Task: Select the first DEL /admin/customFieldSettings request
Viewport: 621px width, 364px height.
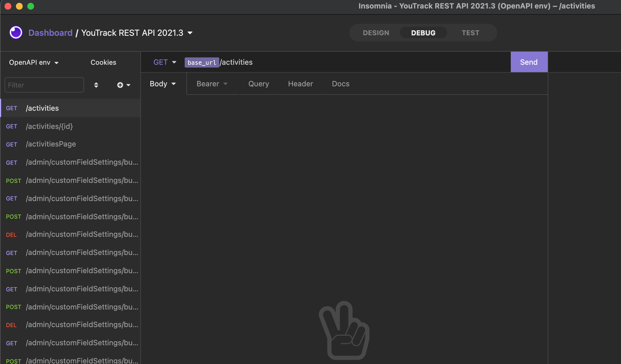Action: tap(70, 235)
